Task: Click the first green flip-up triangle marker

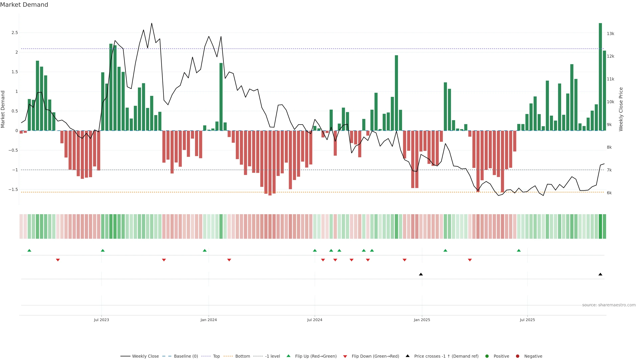Action: click(x=29, y=250)
